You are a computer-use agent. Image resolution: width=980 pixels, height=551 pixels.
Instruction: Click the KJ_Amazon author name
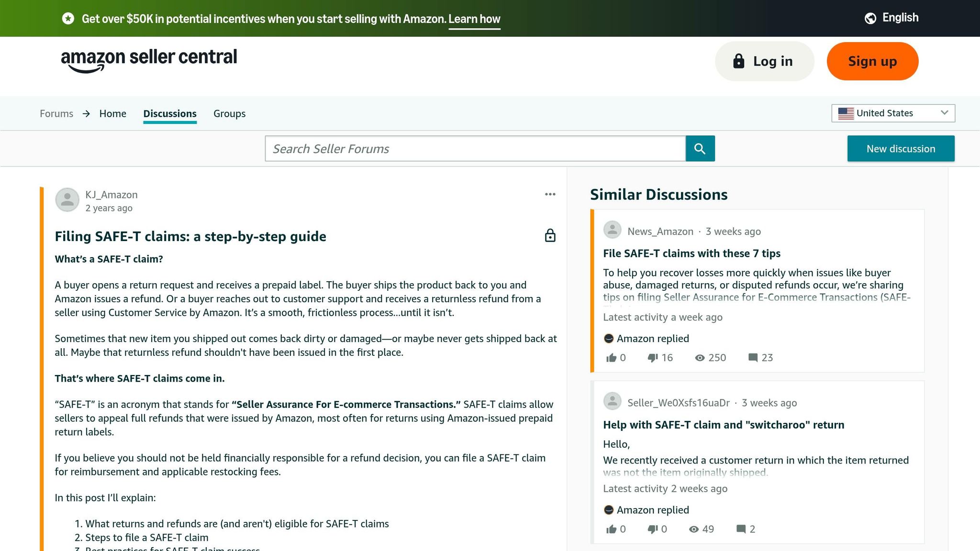click(111, 195)
